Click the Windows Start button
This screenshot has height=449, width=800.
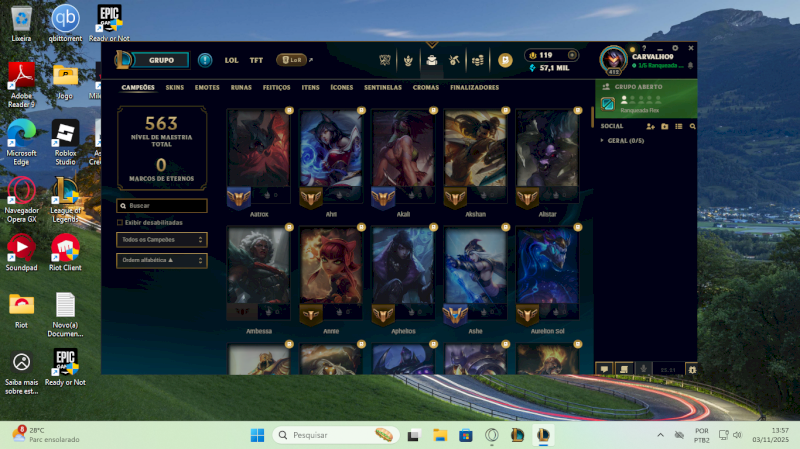pyautogui.click(x=258, y=435)
